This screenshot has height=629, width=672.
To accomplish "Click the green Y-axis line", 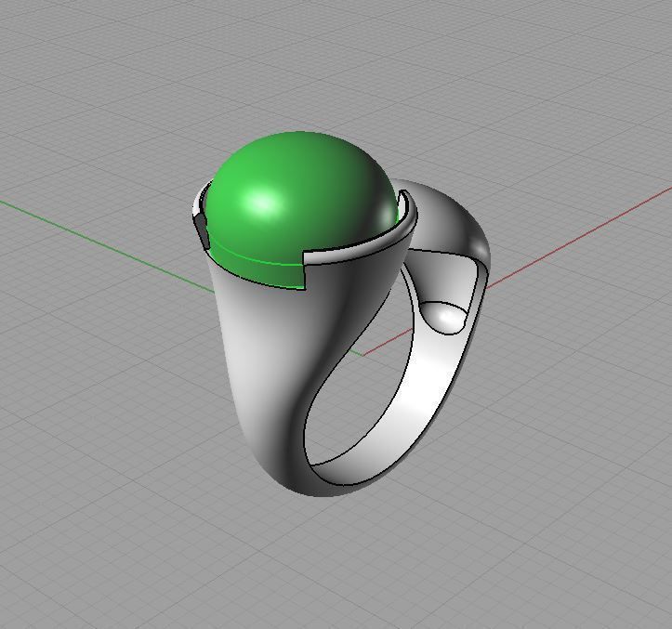I will (107, 246).
